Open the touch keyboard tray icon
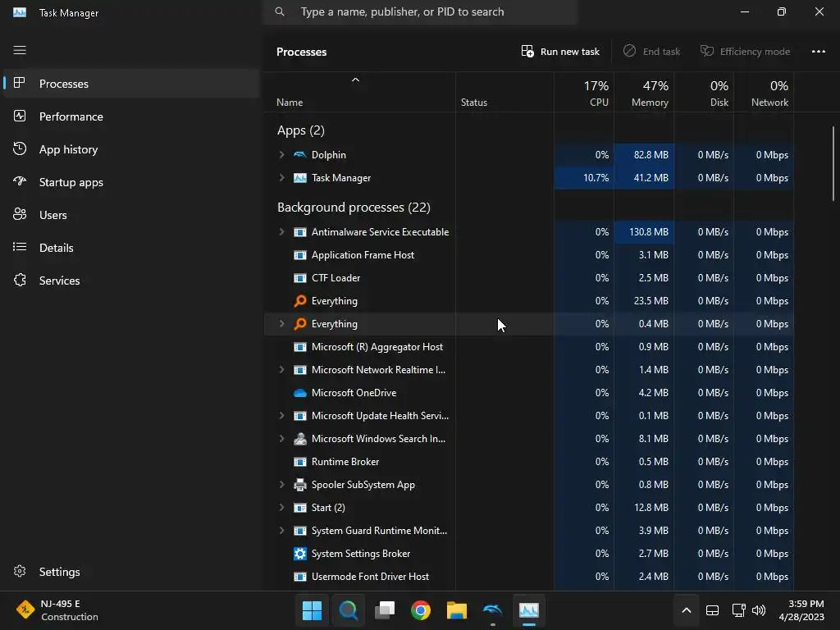 [x=713, y=610]
